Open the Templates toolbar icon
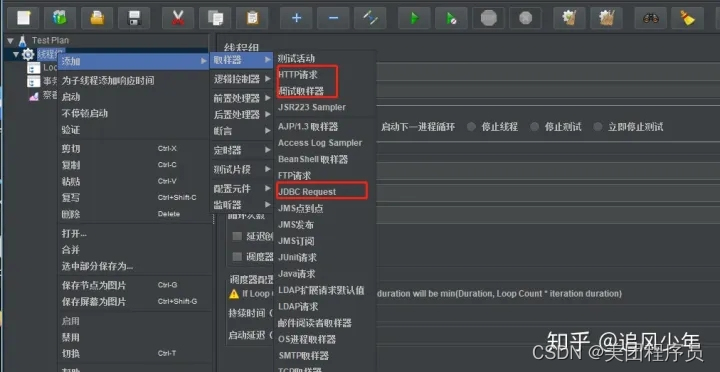 pyautogui.click(x=60, y=18)
